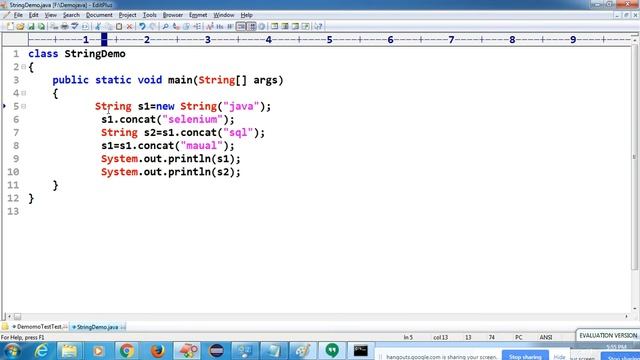This screenshot has height=360, width=640.
Task: Open the green Hangouts taskbar icon
Action: coord(332,351)
